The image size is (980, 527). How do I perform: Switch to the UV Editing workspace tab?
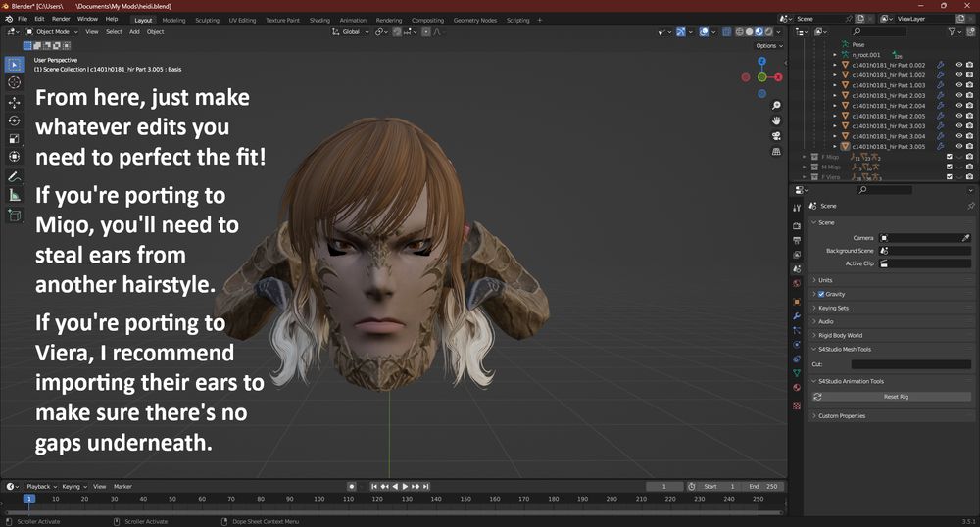pos(242,20)
